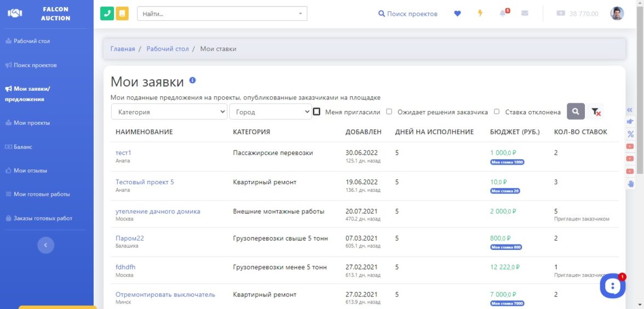Collapse the left sidebar with the chevron
Viewport: 644px width, 309px height.
click(x=45, y=245)
